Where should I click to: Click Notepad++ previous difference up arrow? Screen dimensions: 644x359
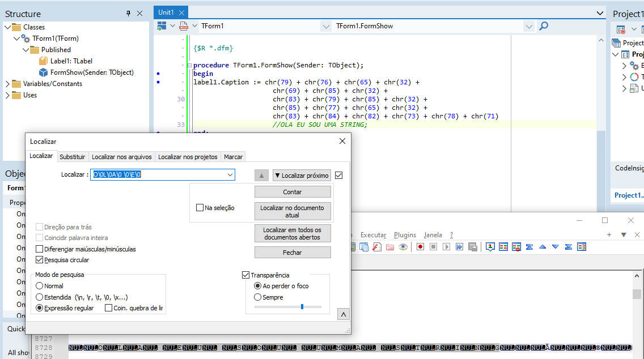[543, 246]
